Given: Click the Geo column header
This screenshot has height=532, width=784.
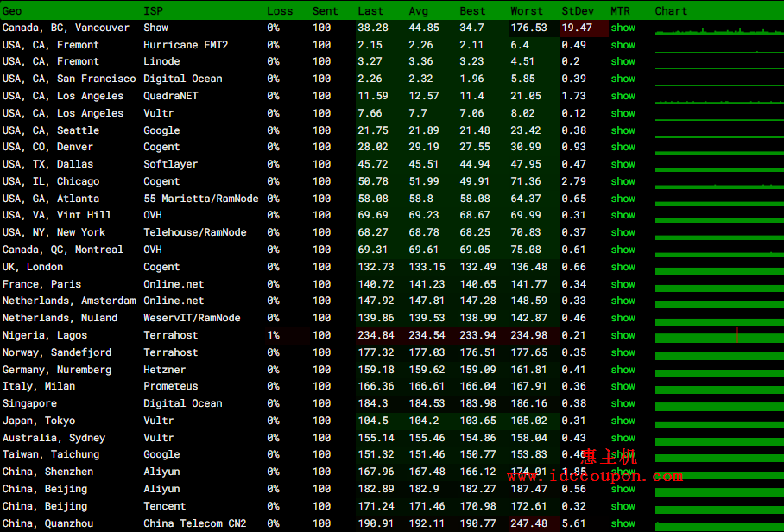Looking at the screenshot, I should [12, 11].
